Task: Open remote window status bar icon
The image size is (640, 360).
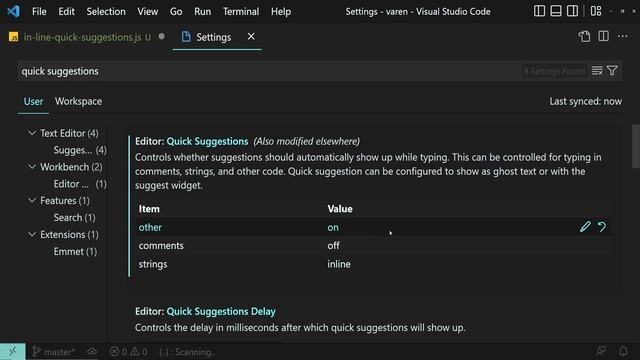Action: [x=13, y=351]
